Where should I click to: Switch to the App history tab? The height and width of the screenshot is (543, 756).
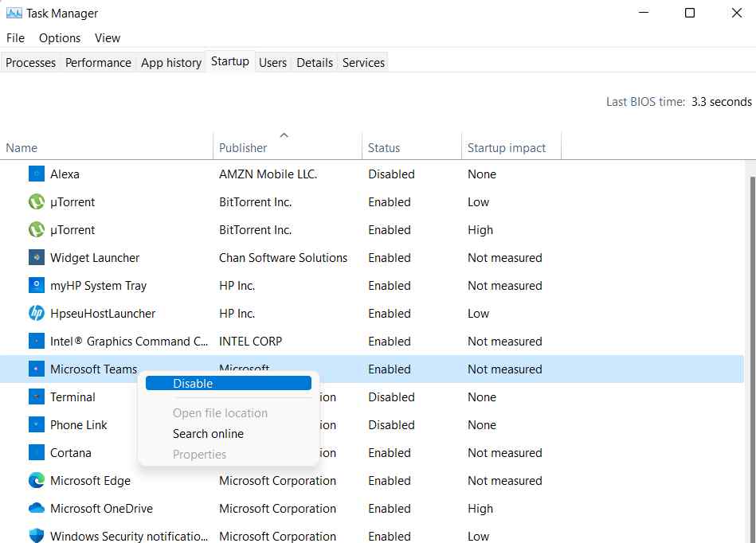(x=171, y=63)
